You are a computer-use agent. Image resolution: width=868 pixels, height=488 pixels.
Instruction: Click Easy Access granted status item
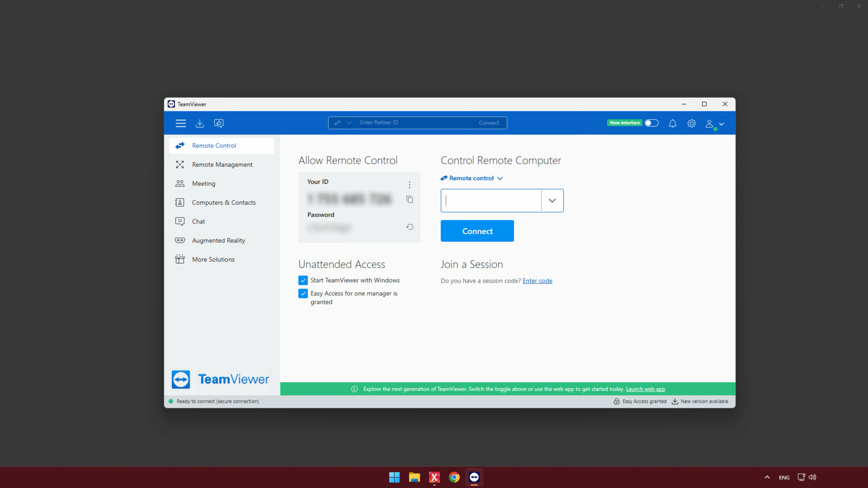(640, 402)
